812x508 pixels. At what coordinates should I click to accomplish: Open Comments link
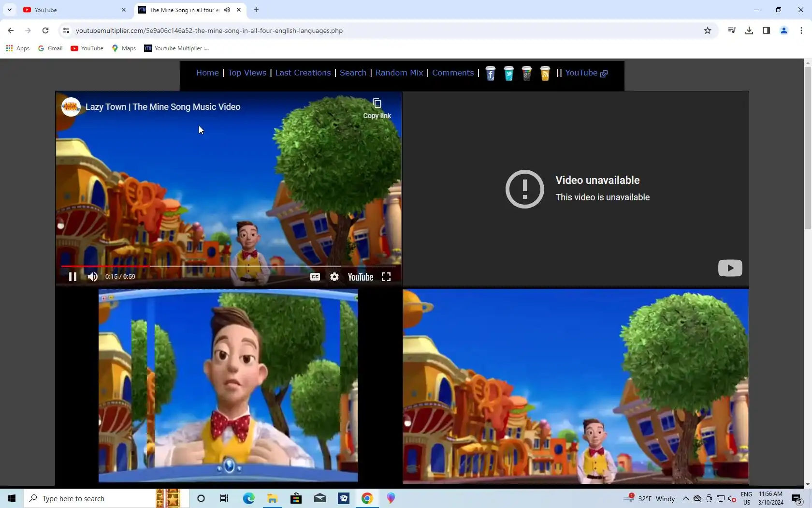click(x=453, y=73)
